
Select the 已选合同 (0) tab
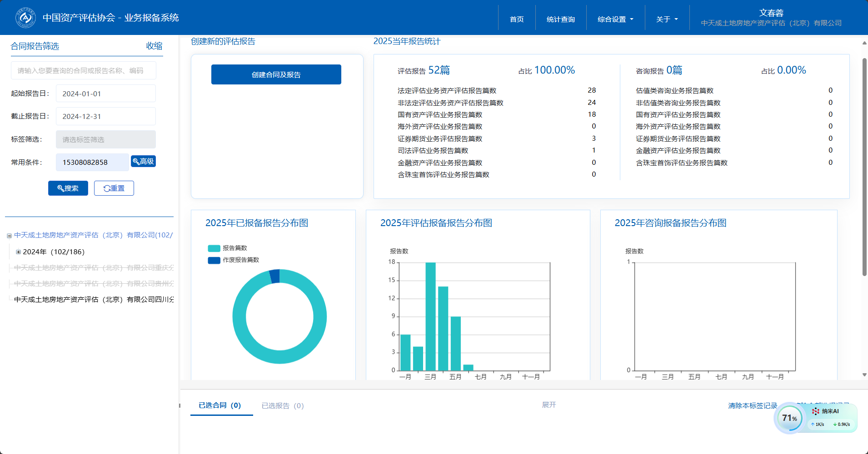[x=220, y=405]
